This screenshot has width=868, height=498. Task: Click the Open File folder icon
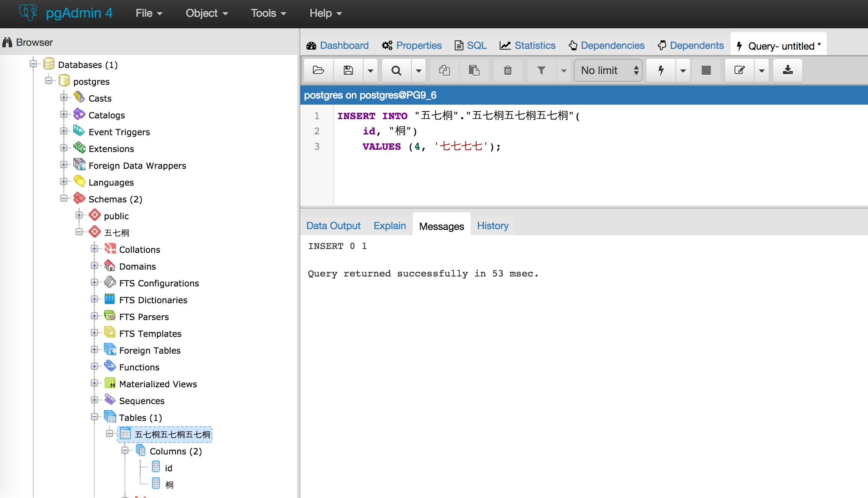tap(318, 70)
